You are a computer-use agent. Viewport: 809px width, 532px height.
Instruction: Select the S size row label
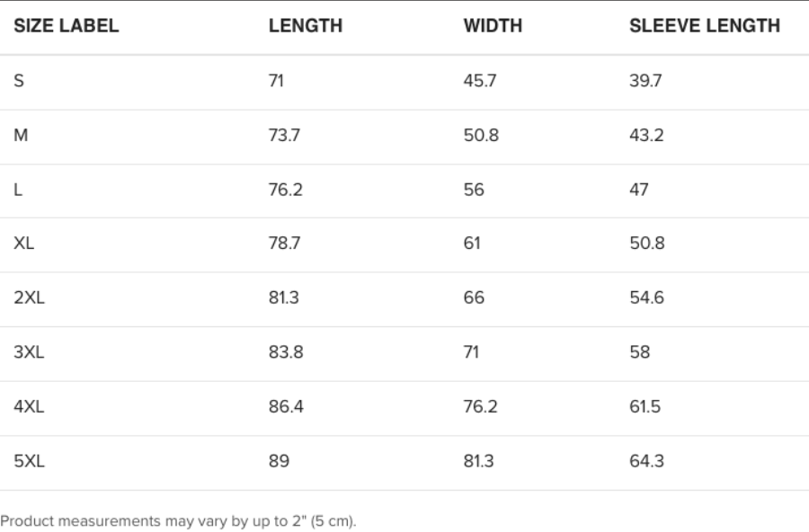19,81
